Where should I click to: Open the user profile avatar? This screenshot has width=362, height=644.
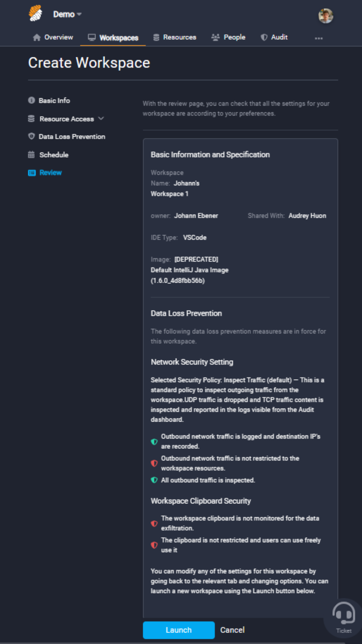(x=325, y=16)
